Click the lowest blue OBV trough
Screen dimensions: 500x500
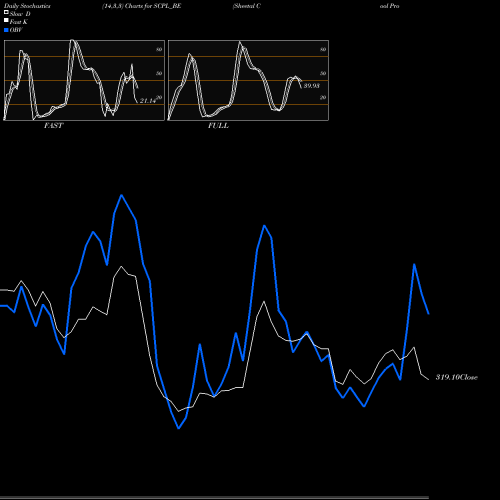(x=179, y=428)
